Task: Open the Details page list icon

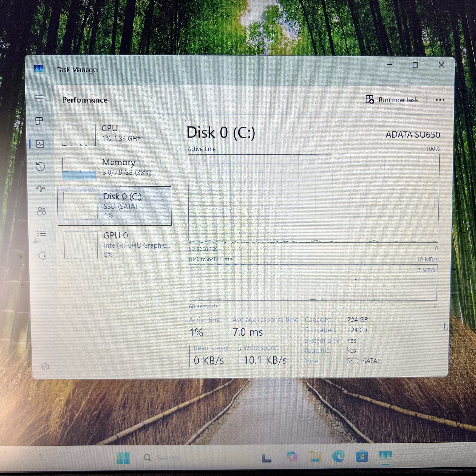Action: [x=42, y=233]
